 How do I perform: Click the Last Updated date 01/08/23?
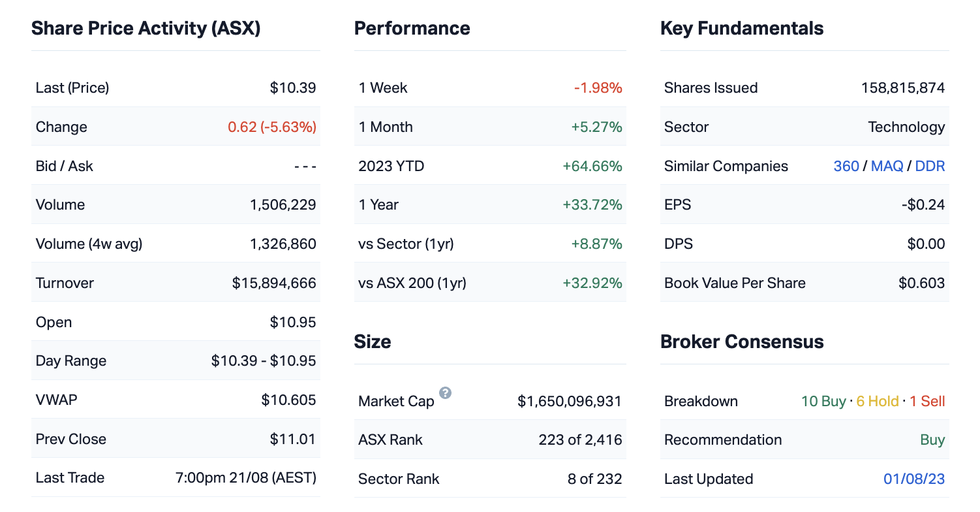[x=913, y=479]
